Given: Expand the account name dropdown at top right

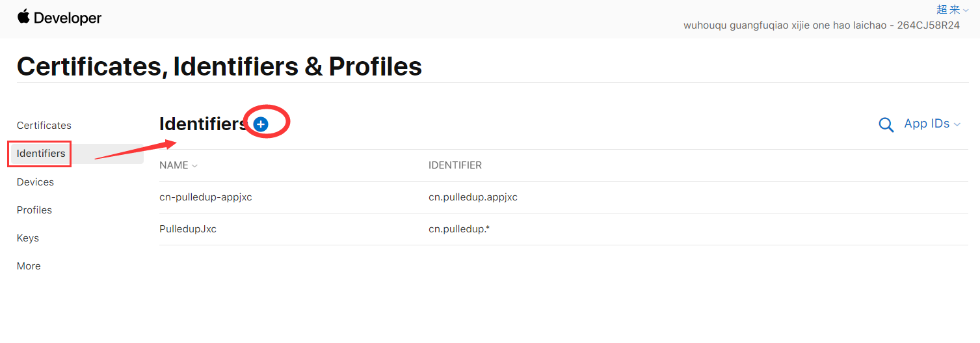Looking at the screenshot, I should [x=952, y=10].
